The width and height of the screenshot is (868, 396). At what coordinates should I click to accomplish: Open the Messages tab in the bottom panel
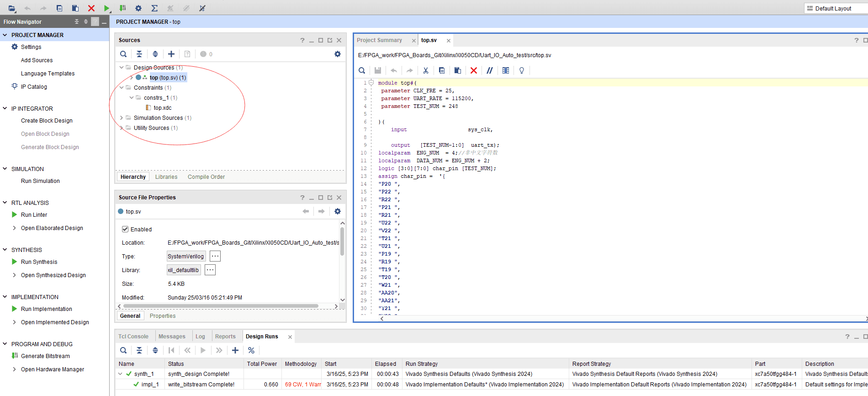point(172,337)
